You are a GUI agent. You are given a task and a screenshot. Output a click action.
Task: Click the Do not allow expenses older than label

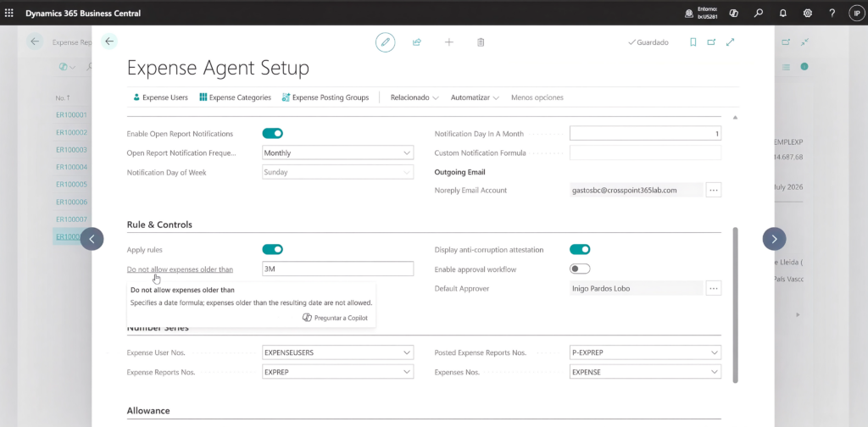click(x=180, y=269)
